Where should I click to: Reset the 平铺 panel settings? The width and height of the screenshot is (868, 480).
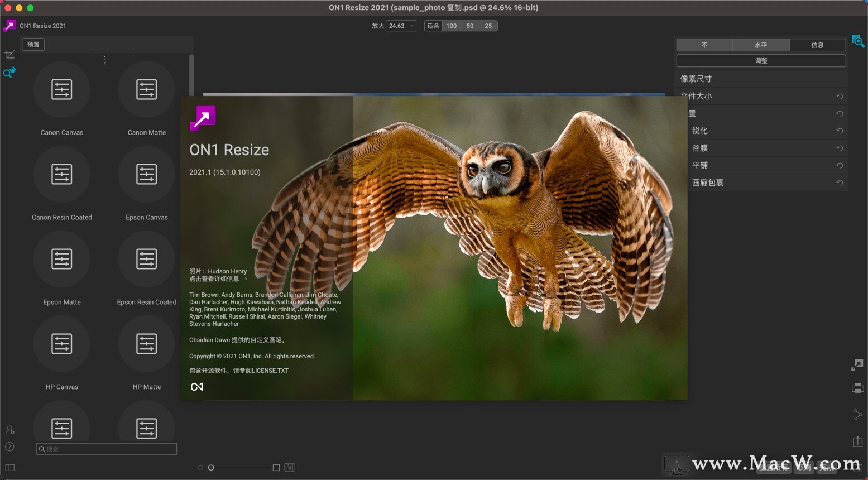(840, 165)
